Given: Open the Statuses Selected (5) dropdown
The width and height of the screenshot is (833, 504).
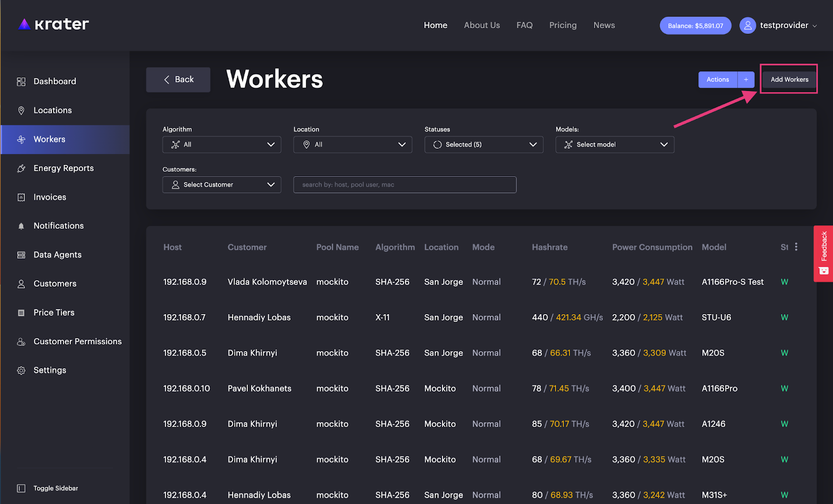Looking at the screenshot, I should pos(484,145).
